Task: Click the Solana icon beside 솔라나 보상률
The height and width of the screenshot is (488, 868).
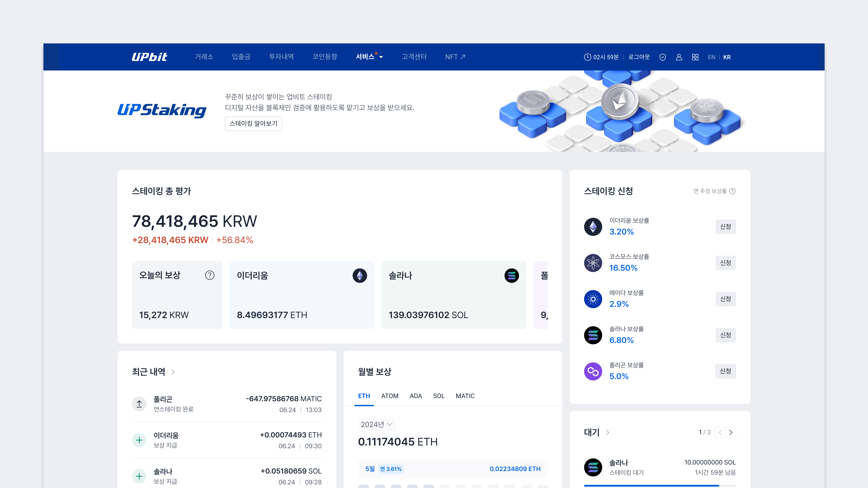Action: tap(593, 335)
